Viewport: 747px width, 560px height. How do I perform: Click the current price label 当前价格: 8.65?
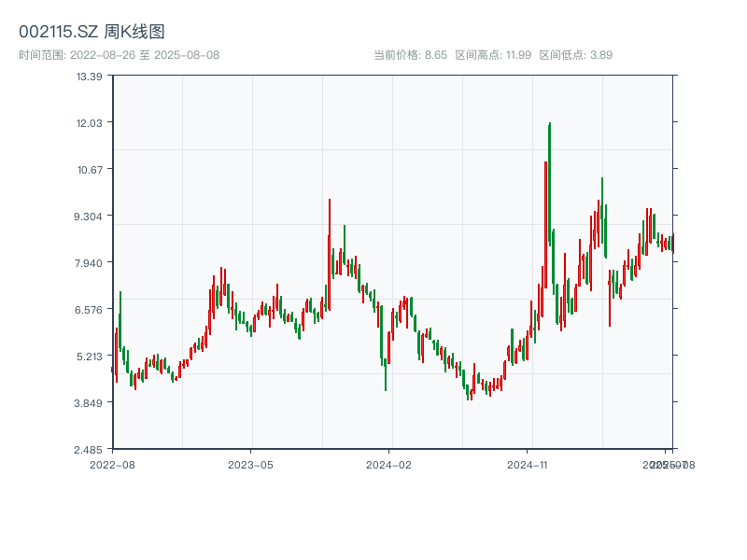click(x=410, y=55)
